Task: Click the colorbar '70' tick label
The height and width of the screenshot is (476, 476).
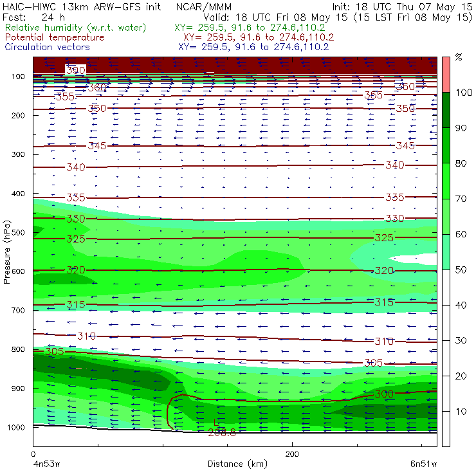Action: click(x=461, y=199)
